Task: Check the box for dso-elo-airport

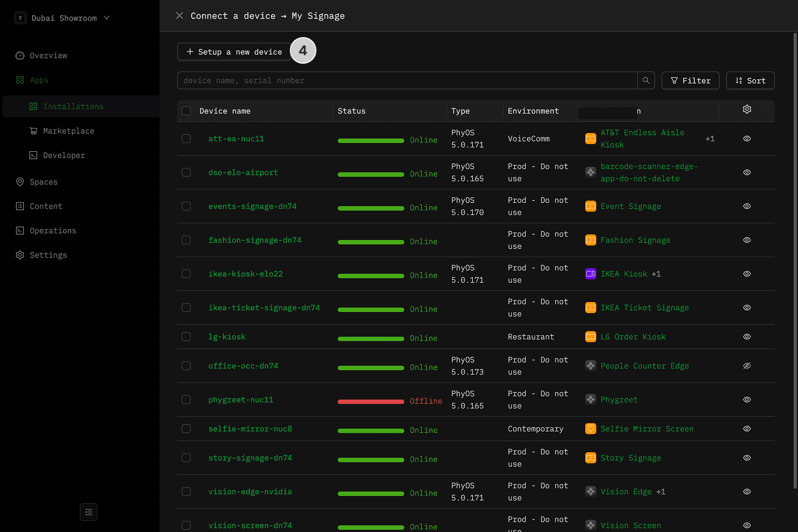Action: 186,172
